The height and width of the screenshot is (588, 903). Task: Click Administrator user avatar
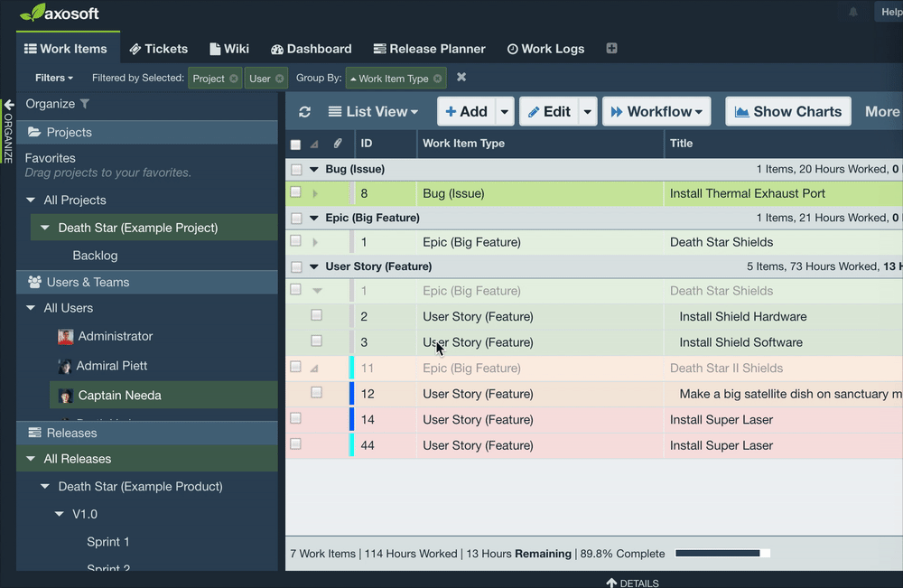66,336
